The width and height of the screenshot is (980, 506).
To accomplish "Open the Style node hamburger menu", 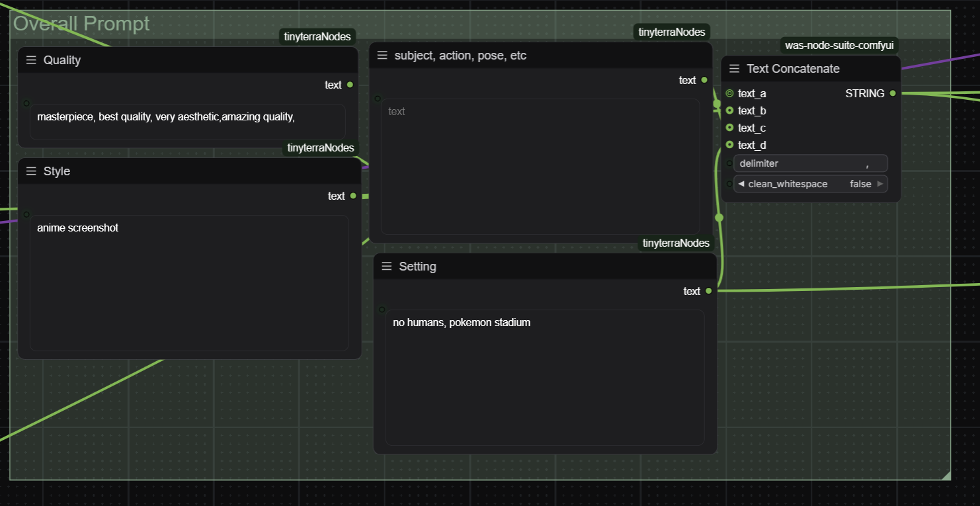I will click(x=31, y=171).
